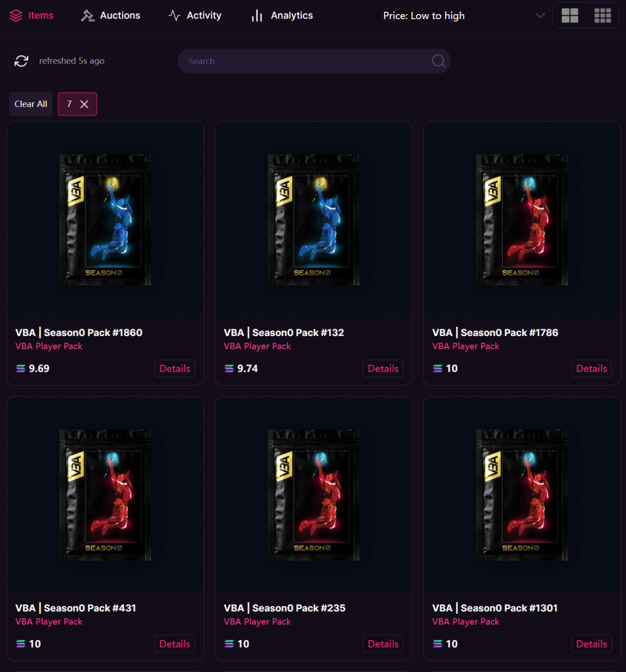Image resolution: width=626 pixels, height=672 pixels.
Task: Click the 9.69 price on Pack #1860
Action: pyautogui.click(x=39, y=368)
